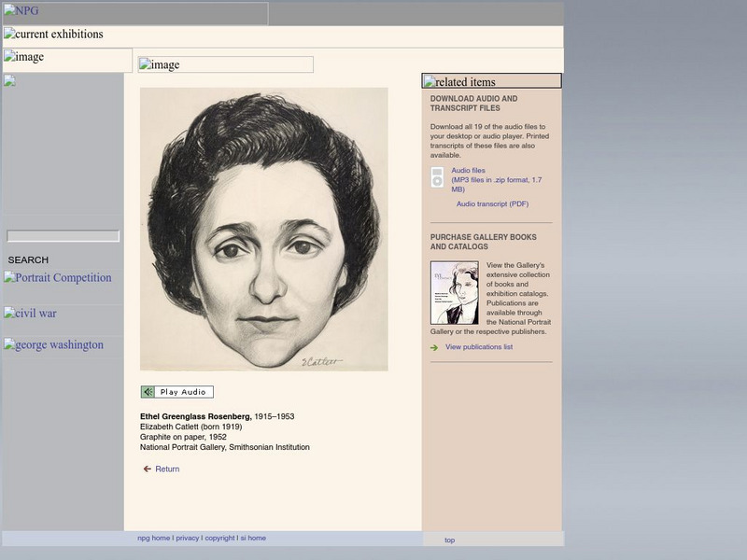
Task: Open the Audio transcript (PDF) link
Action: coord(492,204)
